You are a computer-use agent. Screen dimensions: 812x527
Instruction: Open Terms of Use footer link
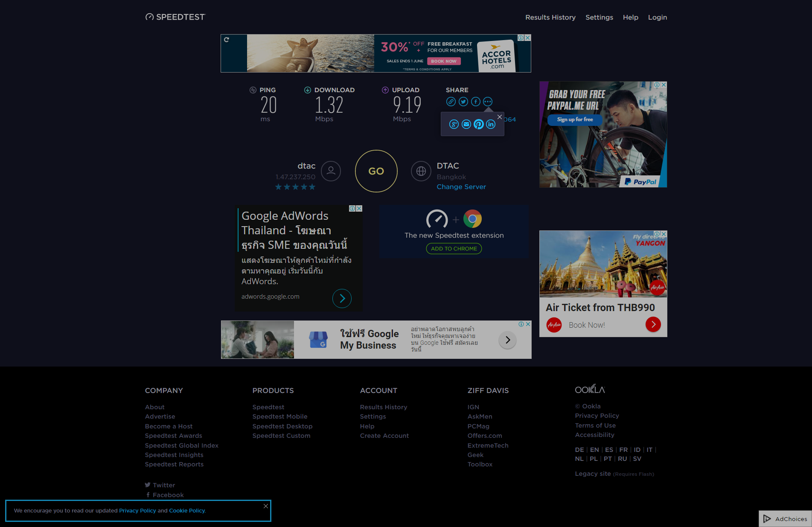point(595,425)
